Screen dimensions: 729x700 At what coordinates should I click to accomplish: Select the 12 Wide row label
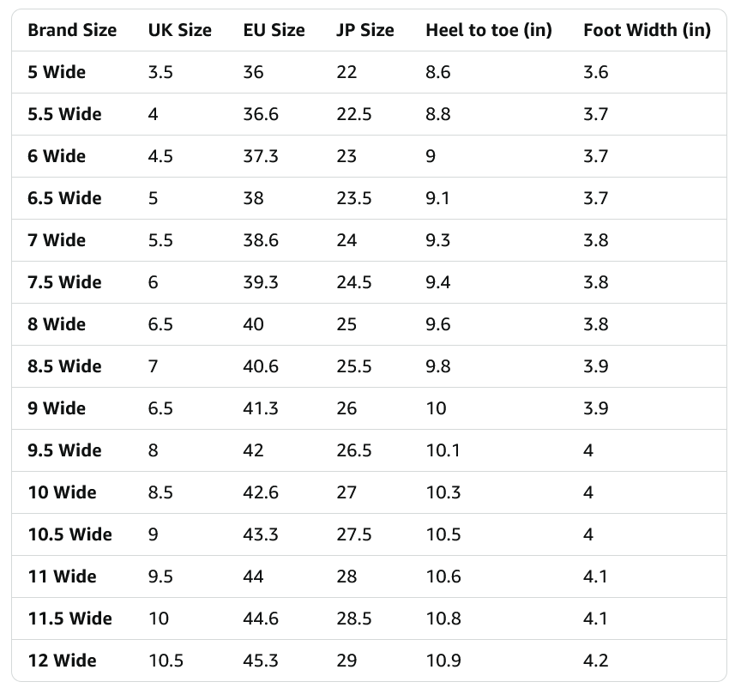tap(62, 661)
